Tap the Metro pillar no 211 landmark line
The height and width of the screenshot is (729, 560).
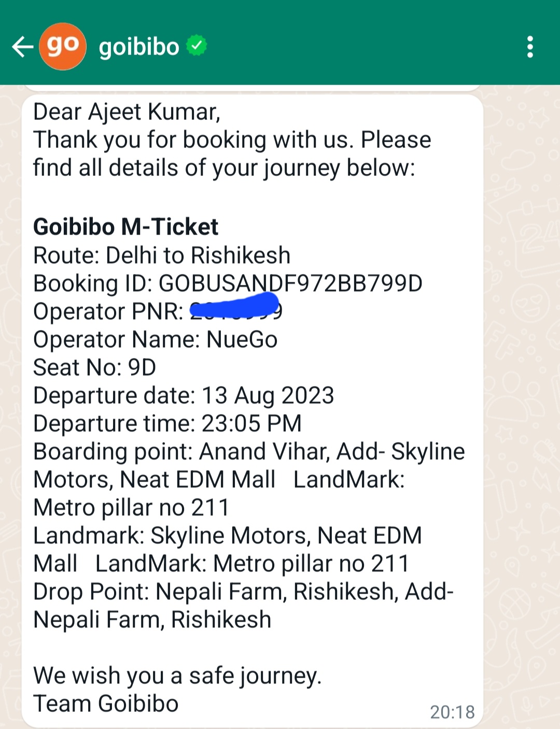pos(131,508)
